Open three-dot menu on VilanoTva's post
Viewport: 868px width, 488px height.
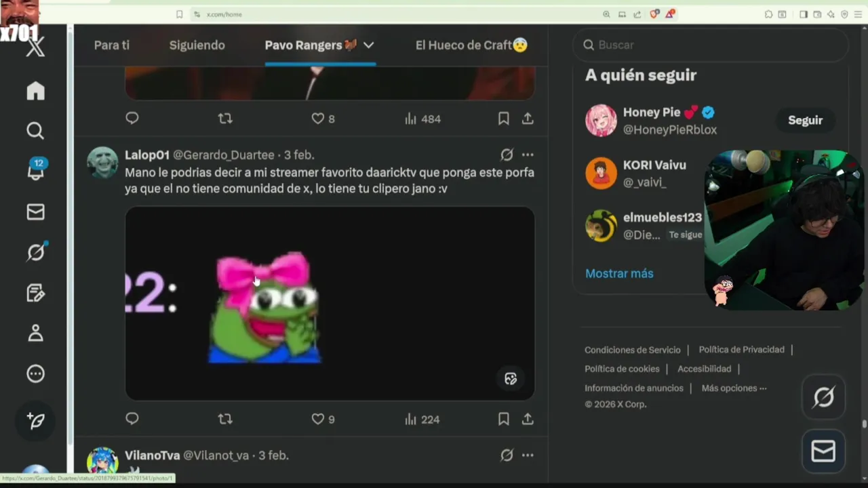point(528,455)
